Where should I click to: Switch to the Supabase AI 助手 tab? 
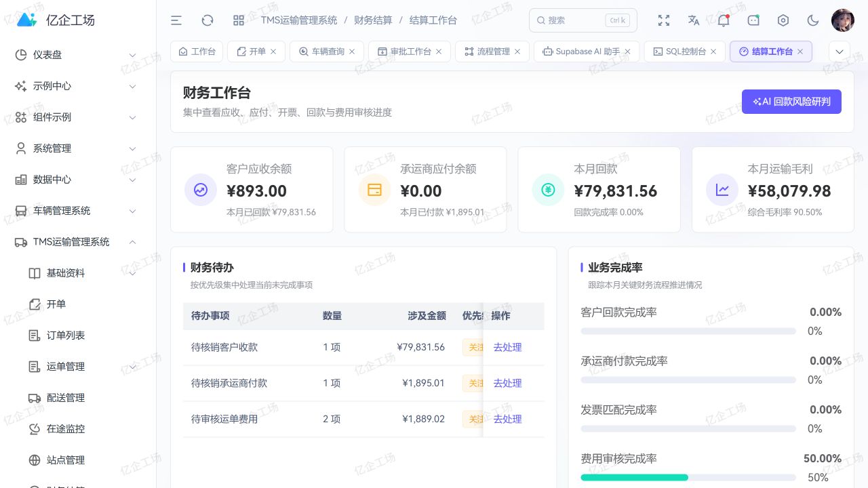pyautogui.click(x=587, y=52)
